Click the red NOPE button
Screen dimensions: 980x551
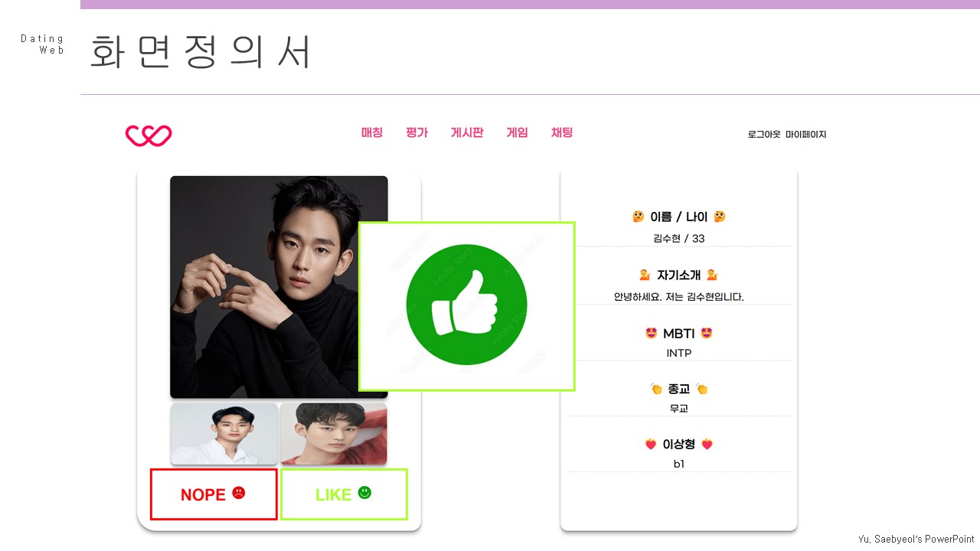(214, 494)
